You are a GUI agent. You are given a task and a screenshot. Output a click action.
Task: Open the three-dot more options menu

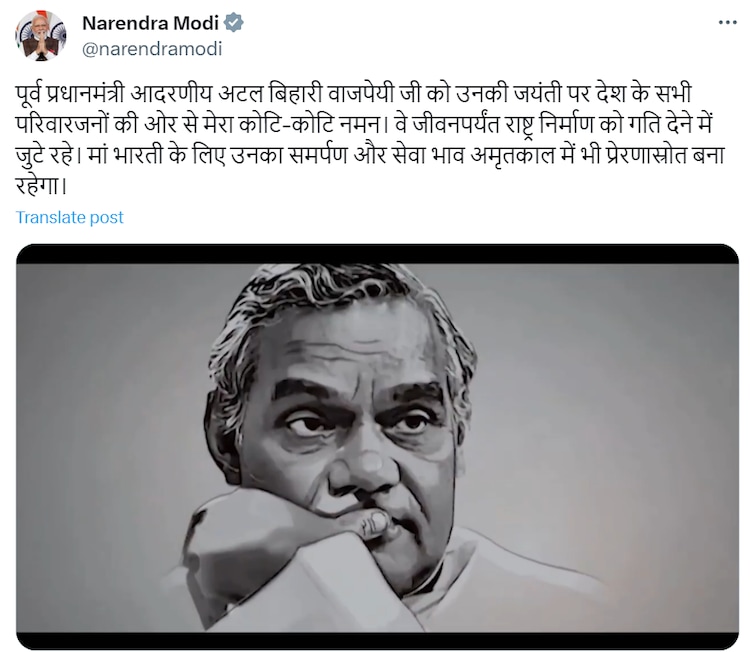tap(728, 22)
